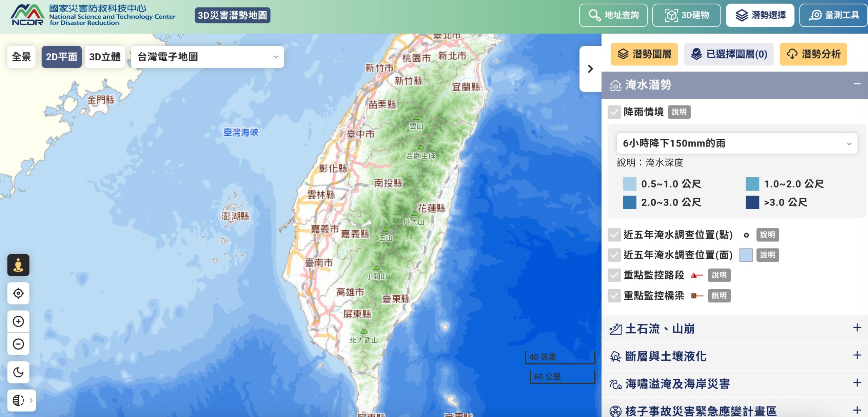Open 地址查詢 address search
This screenshot has width=868, height=417.
pos(613,15)
